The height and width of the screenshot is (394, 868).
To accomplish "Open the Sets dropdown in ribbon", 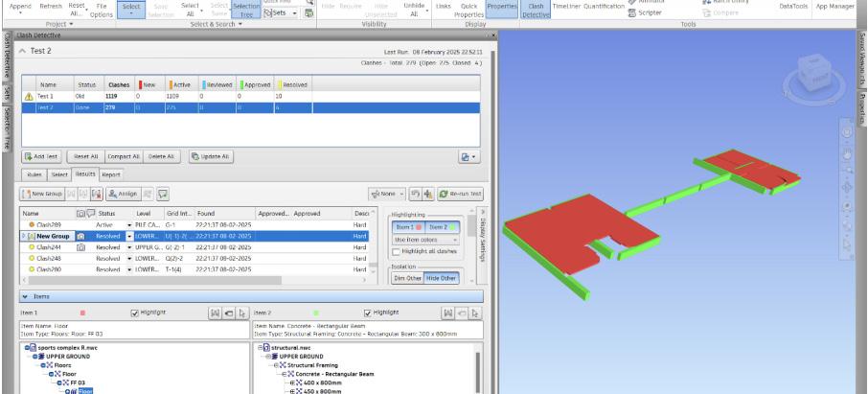I will pos(280,12).
